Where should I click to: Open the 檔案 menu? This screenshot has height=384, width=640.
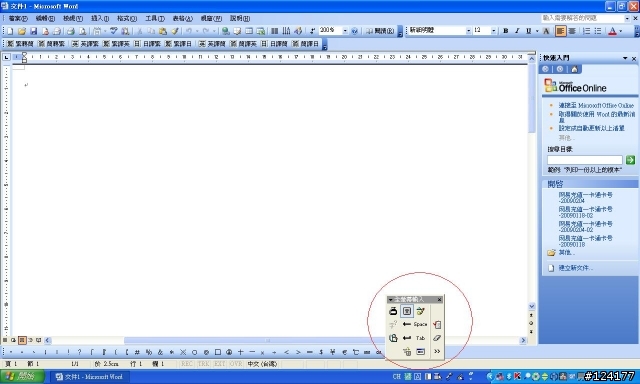coord(18,18)
